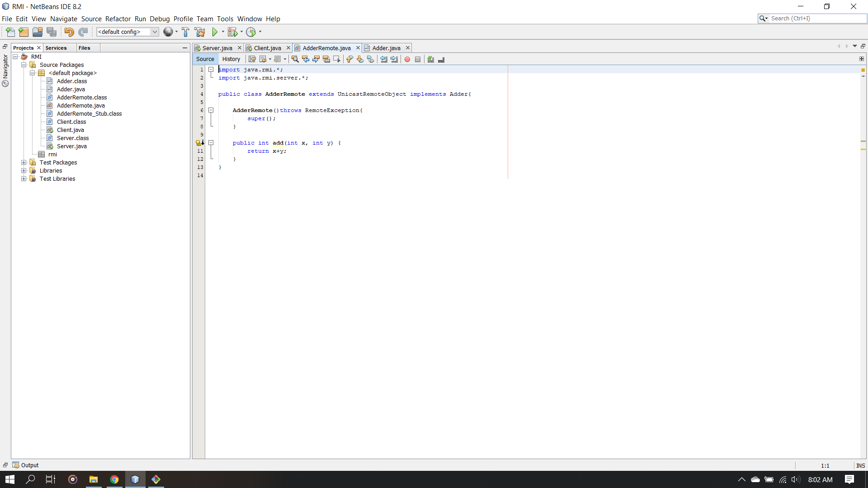This screenshot has height=488, width=868.
Task: Create a new project using the toolbar icon
Action: 23,32
